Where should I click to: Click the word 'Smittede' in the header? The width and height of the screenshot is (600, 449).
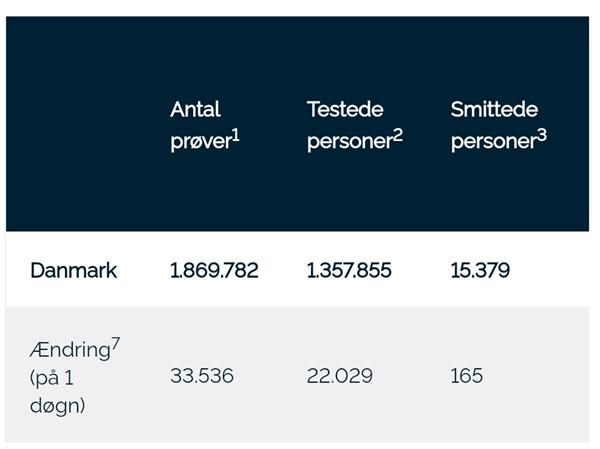[x=494, y=109]
